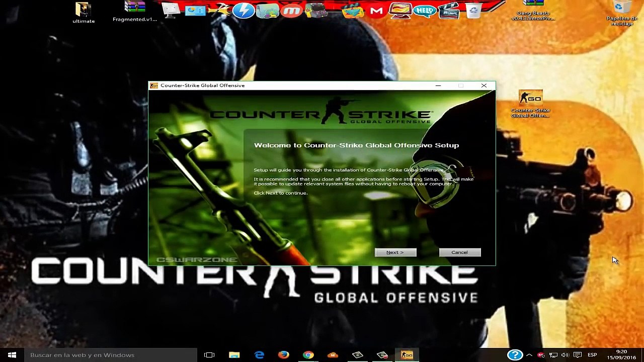This screenshot has width=644, height=362.
Task: Select the 'ultimate' desktop icon
Action: (x=84, y=13)
